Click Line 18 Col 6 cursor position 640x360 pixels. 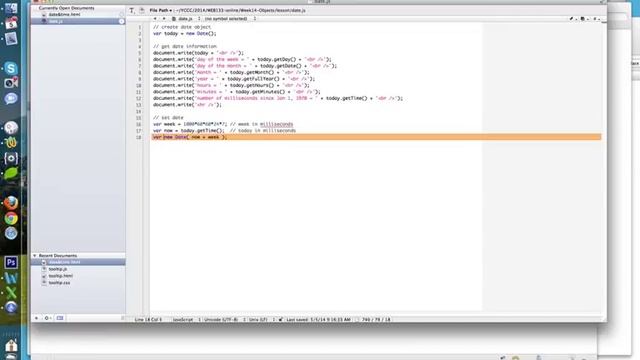[149, 320]
